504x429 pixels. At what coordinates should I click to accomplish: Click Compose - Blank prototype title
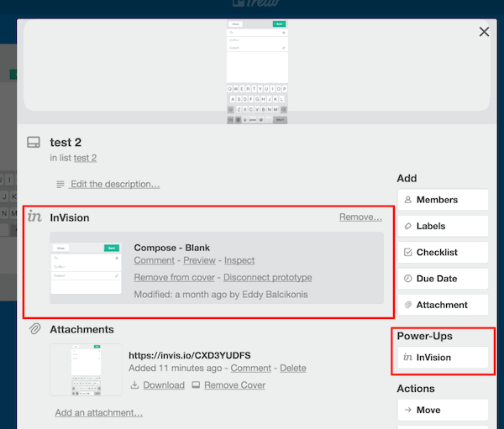point(172,248)
